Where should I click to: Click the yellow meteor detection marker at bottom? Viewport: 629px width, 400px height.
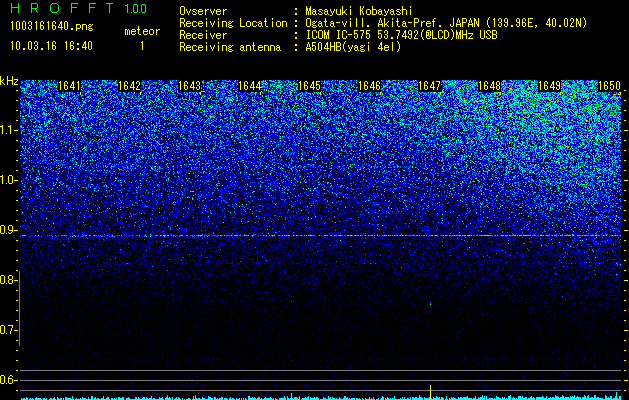pyautogui.click(x=430, y=392)
